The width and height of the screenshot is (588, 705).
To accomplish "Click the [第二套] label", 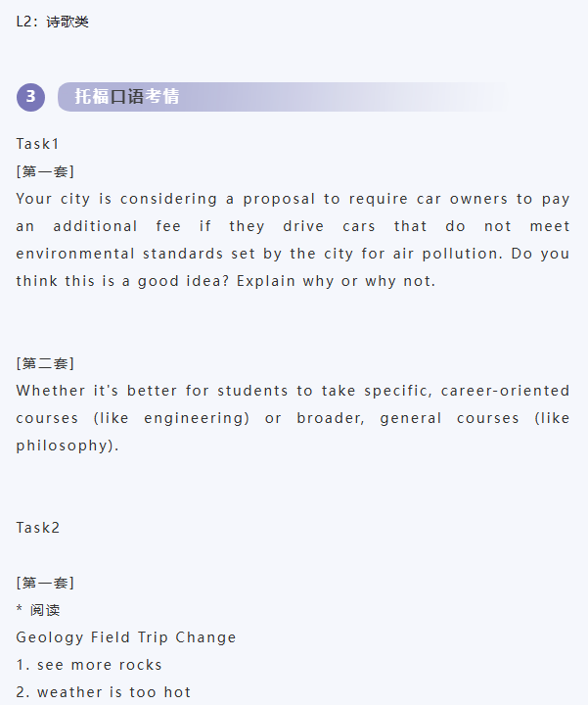I will click(x=45, y=363).
